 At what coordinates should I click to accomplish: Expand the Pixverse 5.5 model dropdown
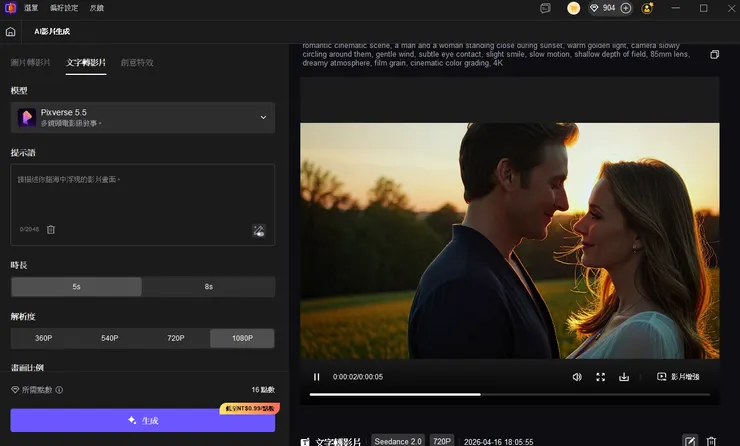tap(263, 118)
